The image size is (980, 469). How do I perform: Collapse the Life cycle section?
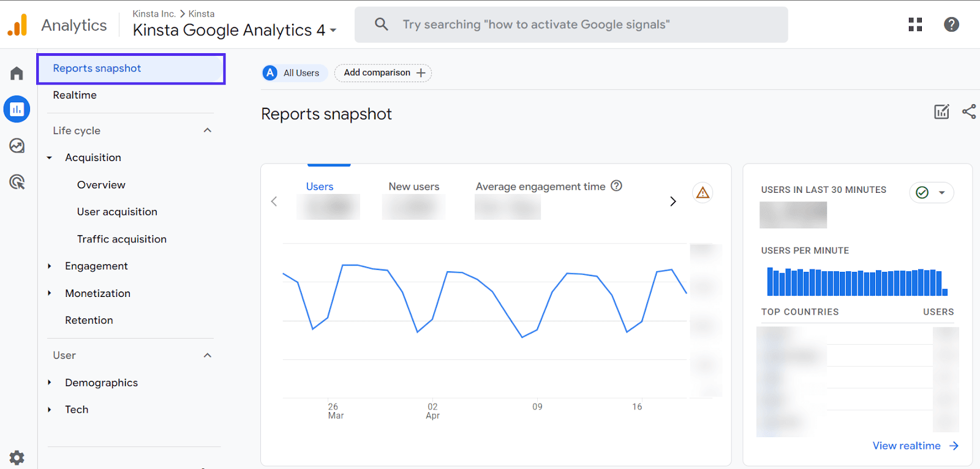click(208, 130)
